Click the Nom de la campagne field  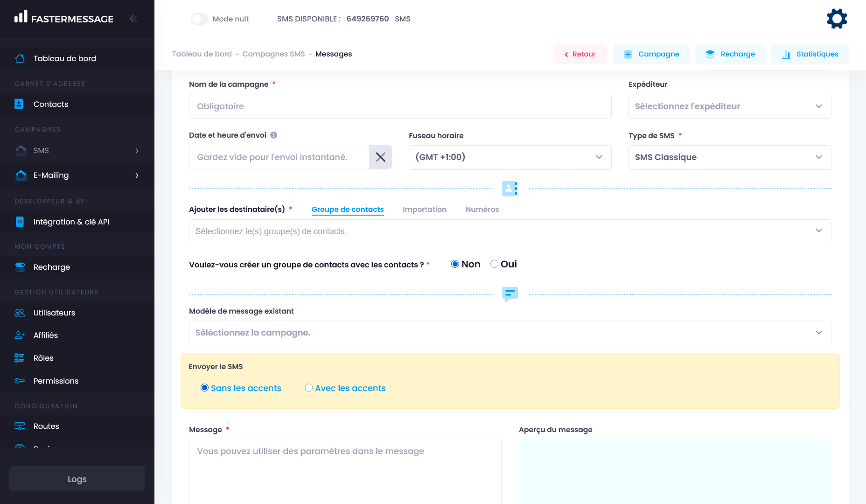tap(400, 106)
